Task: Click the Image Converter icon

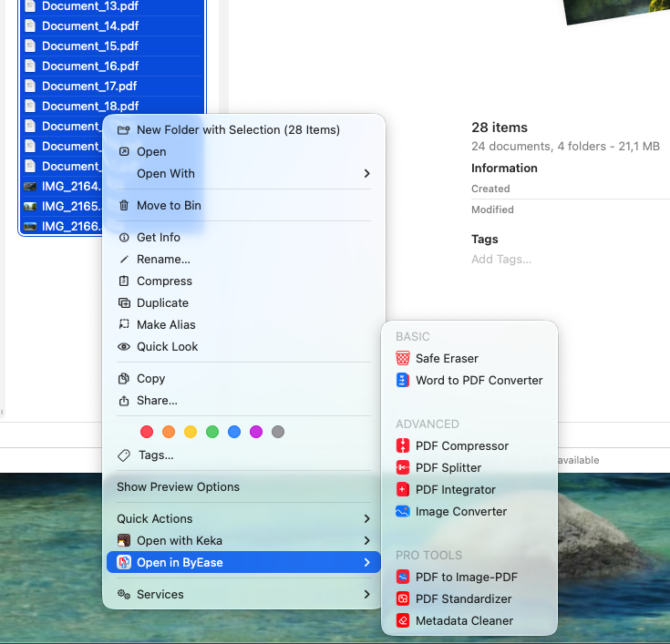Action: [x=403, y=511]
